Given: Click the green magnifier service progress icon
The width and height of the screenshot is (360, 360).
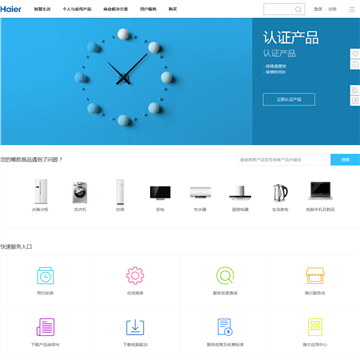Looking at the screenshot, I should pyautogui.click(x=225, y=276).
